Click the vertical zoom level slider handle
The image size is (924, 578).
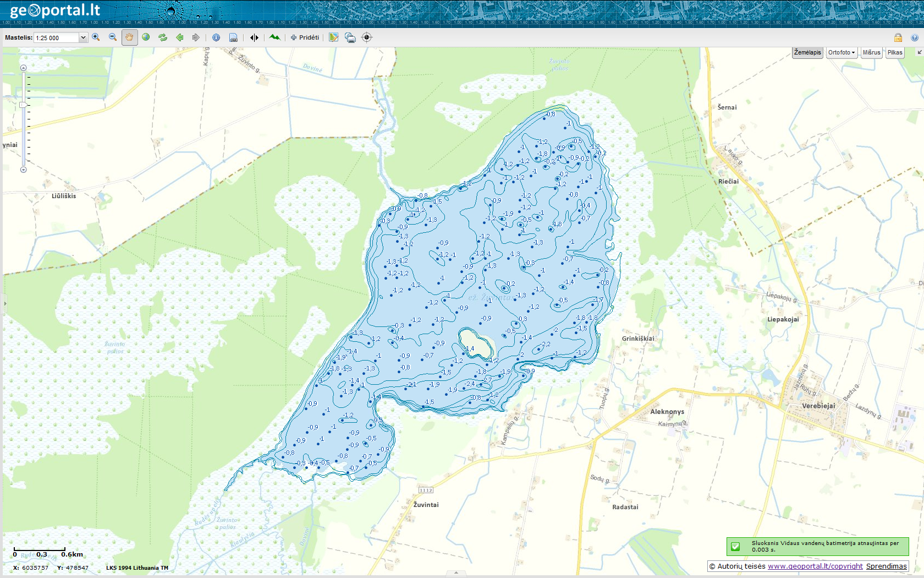23,105
